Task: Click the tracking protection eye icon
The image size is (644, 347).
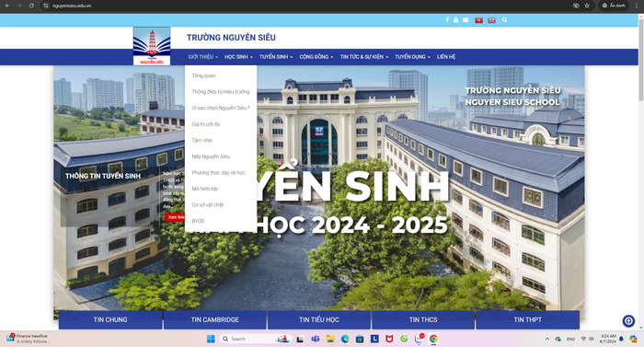Action: (x=576, y=6)
